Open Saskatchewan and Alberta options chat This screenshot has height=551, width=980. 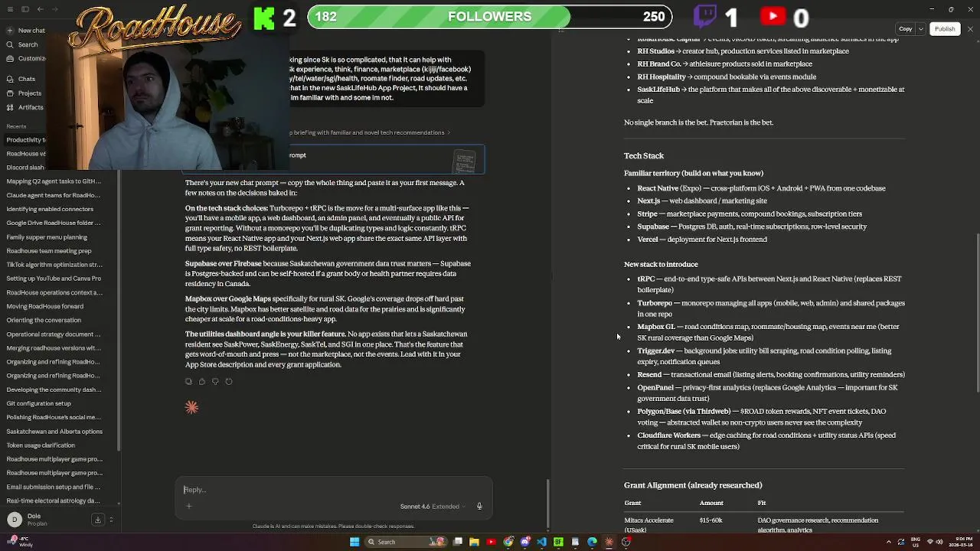[55, 431]
